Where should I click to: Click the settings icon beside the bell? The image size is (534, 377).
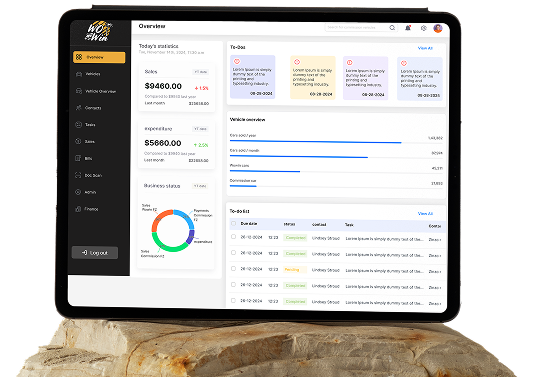(423, 28)
